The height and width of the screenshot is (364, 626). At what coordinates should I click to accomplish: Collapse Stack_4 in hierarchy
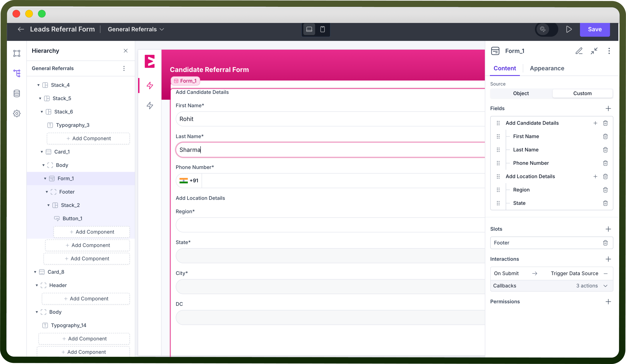pyautogui.click(x=39, y=85)
